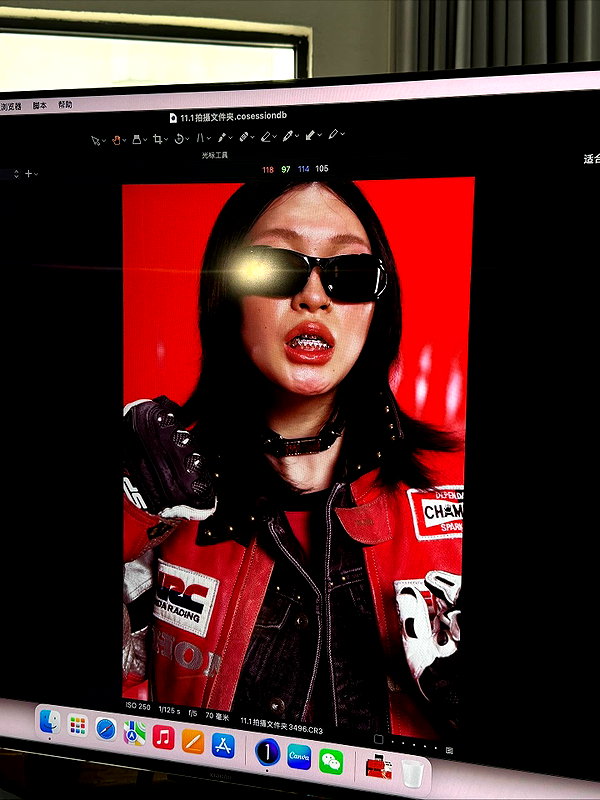Select the apply adjustments arrow tool
The height and width of the screenshot is (800, 600).
click(310, 135)
